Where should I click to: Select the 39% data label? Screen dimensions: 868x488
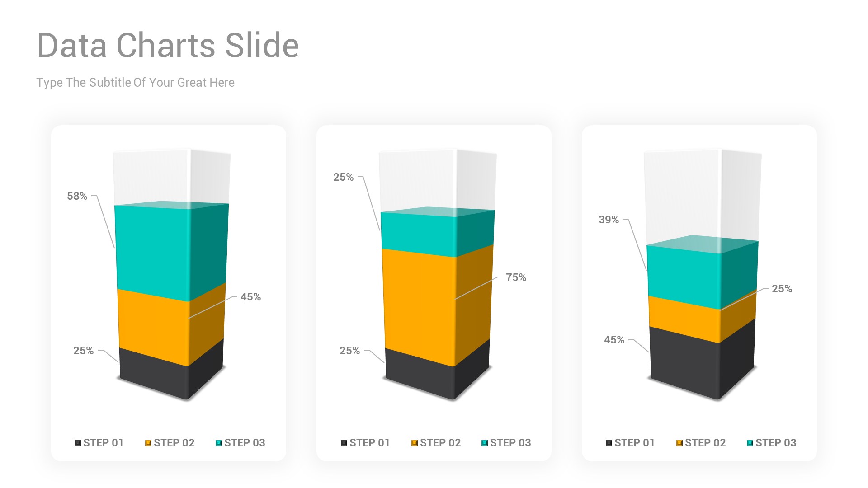(x=609, y=220)
